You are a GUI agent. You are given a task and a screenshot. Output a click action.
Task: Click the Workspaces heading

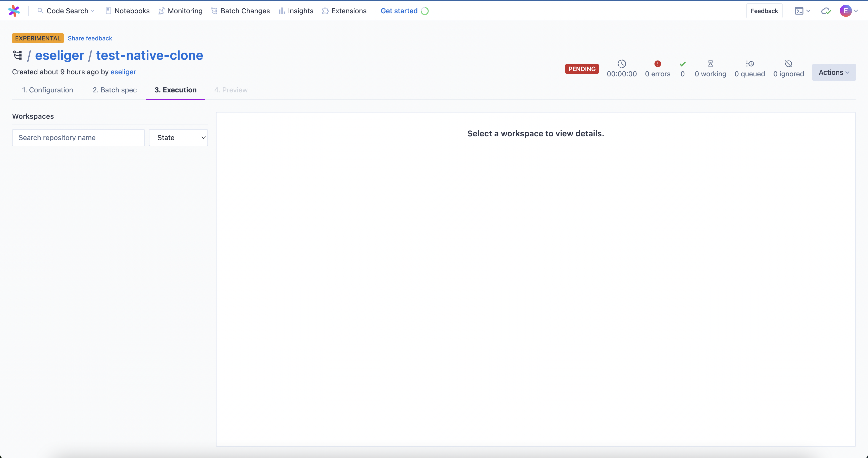point(33,116)
